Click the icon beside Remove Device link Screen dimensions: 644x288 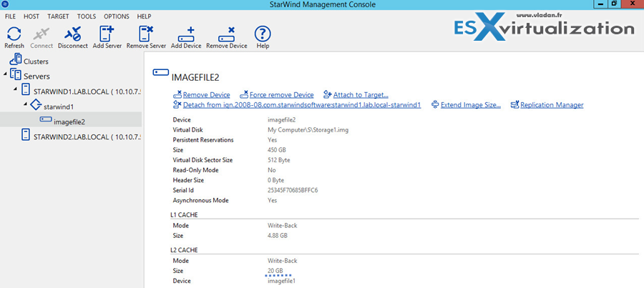(x=177, y=94)
